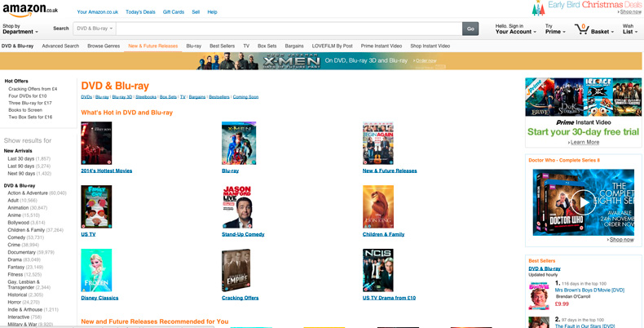Select LOVEFiLM By Post tab

click(x=333, y=46)
